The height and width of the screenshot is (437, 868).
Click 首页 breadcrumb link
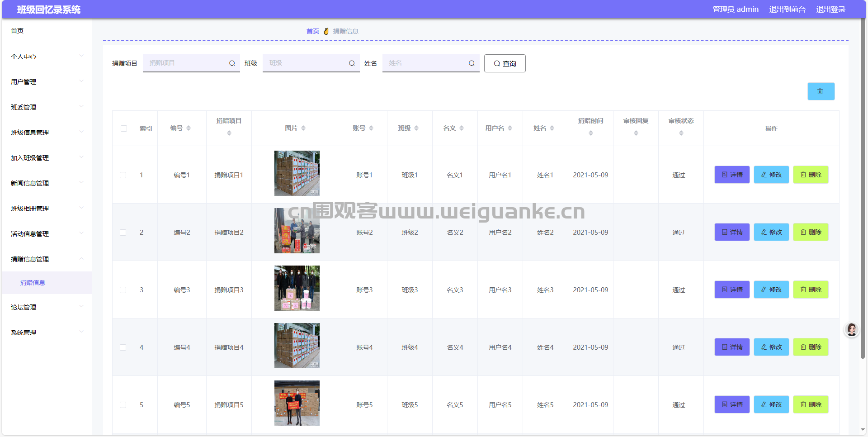tap(313, 31)
